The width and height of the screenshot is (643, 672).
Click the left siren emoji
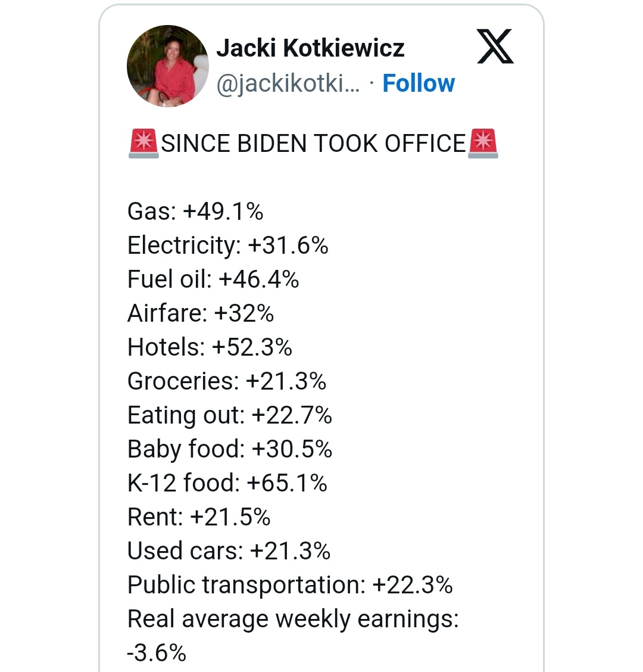(143, 144)
